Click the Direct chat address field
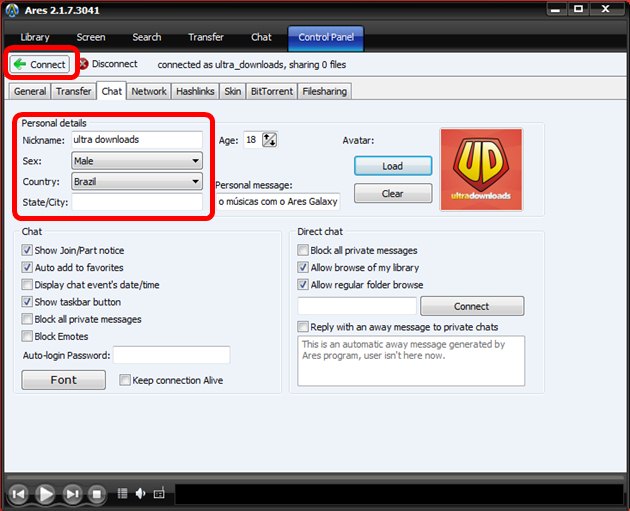 357,306
